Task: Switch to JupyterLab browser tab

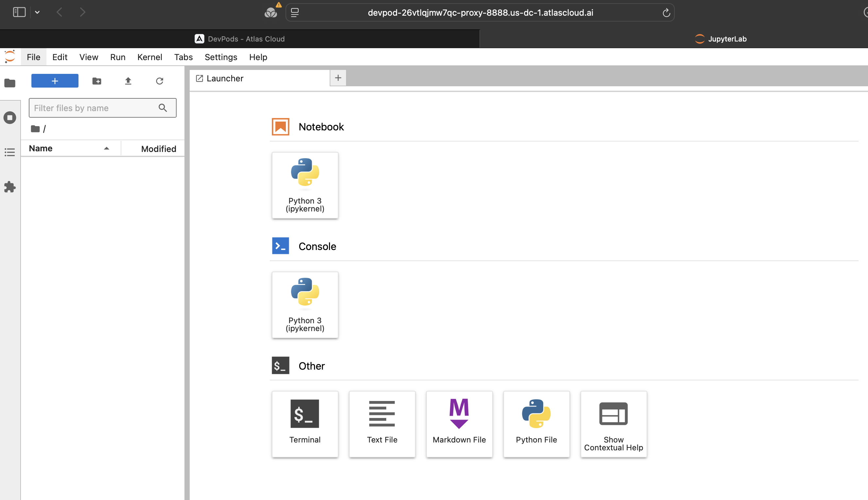Action: pyautogui.click(x=720, y=39)
